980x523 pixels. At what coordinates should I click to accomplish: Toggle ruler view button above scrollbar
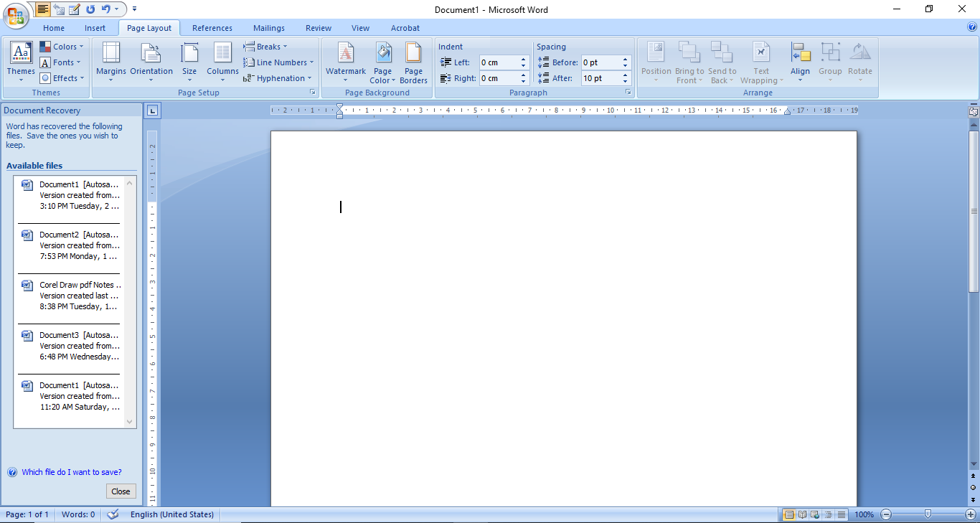(974, 111)
